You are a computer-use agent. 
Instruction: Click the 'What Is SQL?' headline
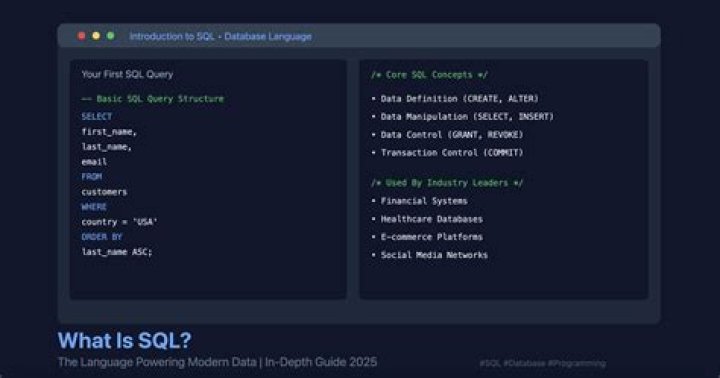click(125, 340)
